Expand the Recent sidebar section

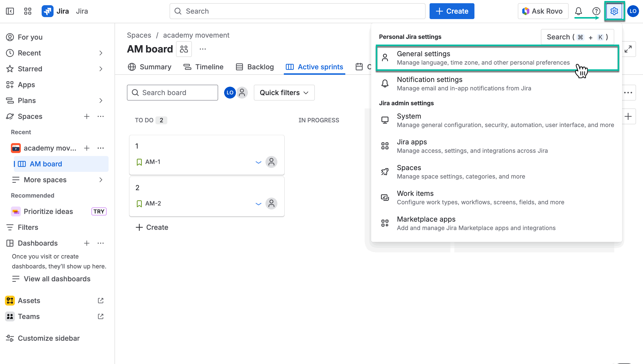101,53
